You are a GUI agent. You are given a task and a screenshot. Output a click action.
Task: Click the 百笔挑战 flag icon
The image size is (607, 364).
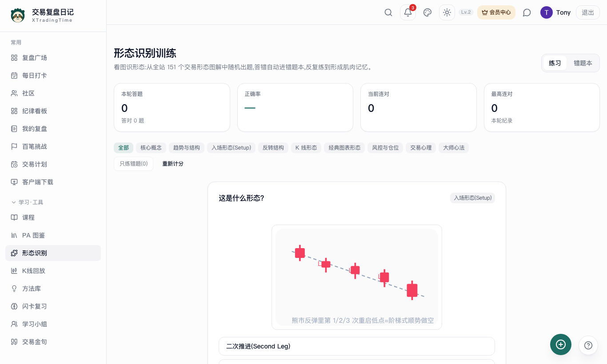14,146
